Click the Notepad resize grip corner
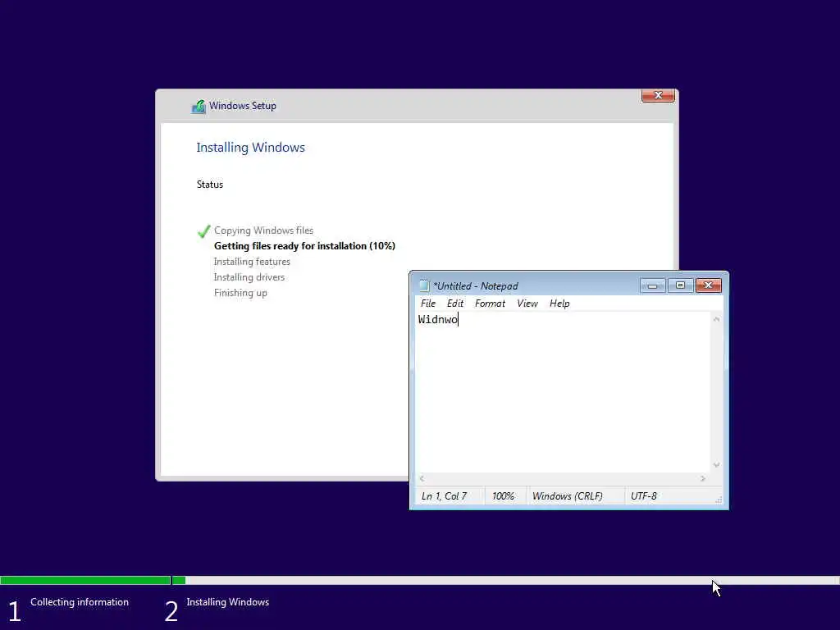 coord(719,500)
